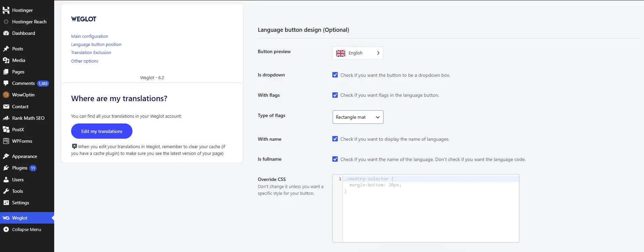Image resolution: width=644 pixels, height=252 pixels.
Task: Open the Posts menu
Action: click(27, 49)
